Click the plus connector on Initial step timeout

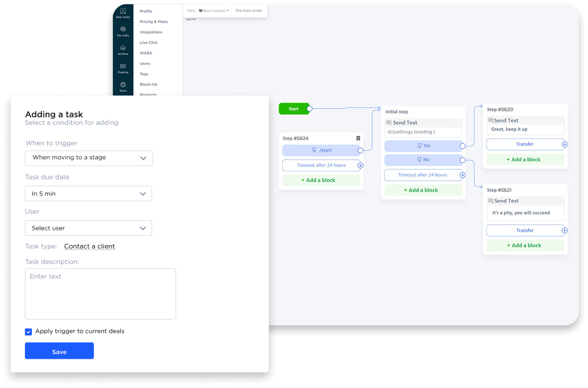coord(463,175)
